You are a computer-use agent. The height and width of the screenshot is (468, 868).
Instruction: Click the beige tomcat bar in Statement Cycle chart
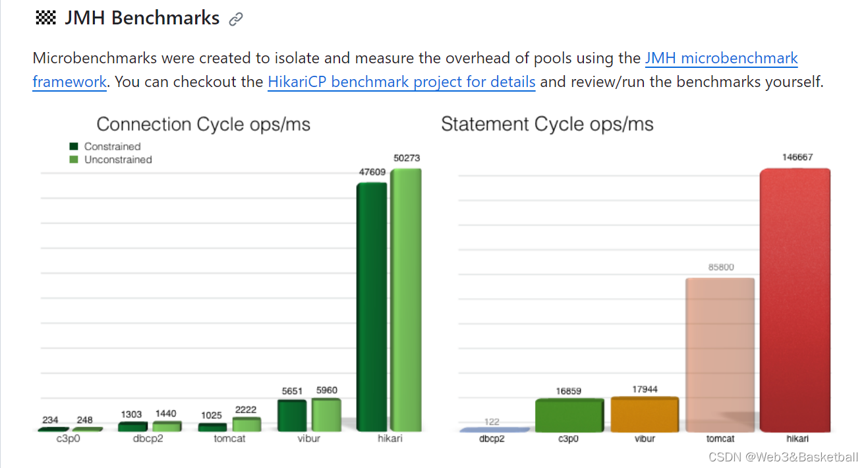(720, 355)
